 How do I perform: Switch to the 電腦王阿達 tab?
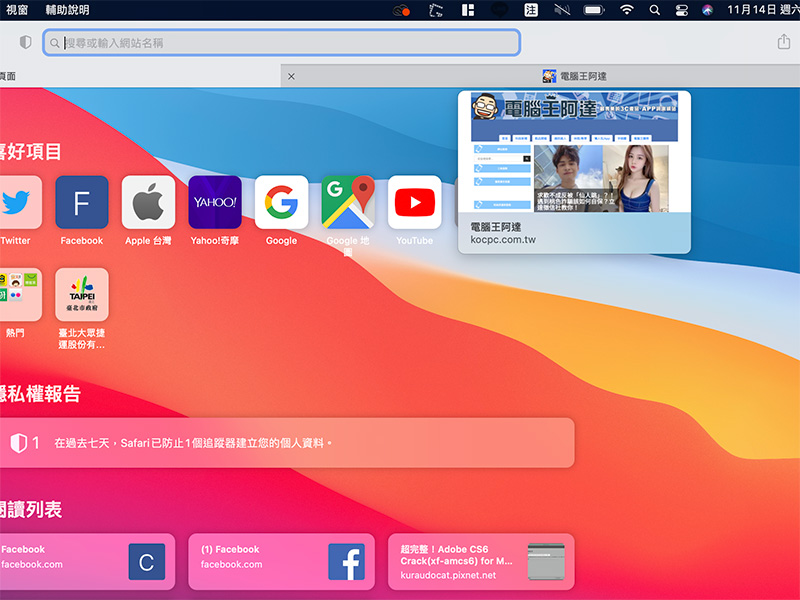(574, 76)
